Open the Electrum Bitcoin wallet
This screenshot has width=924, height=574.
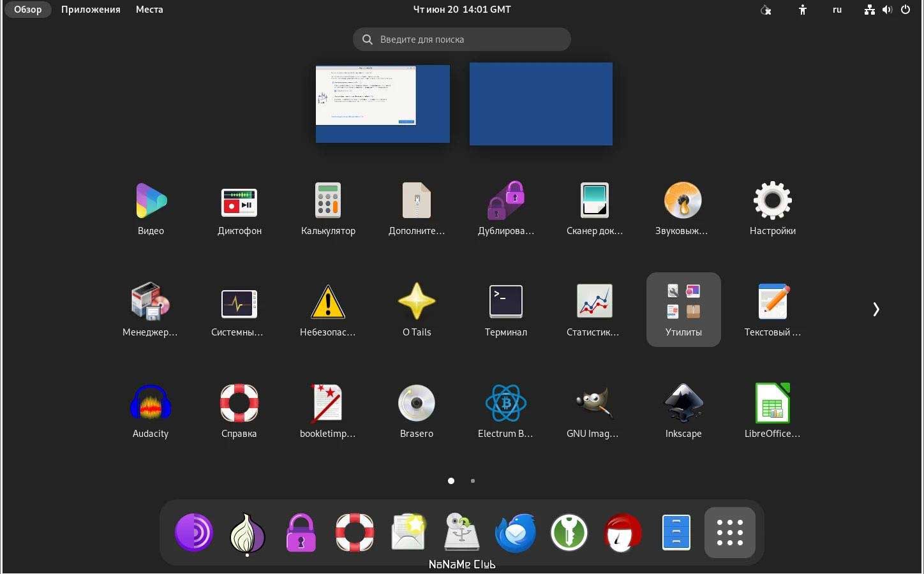click(505, 411)
